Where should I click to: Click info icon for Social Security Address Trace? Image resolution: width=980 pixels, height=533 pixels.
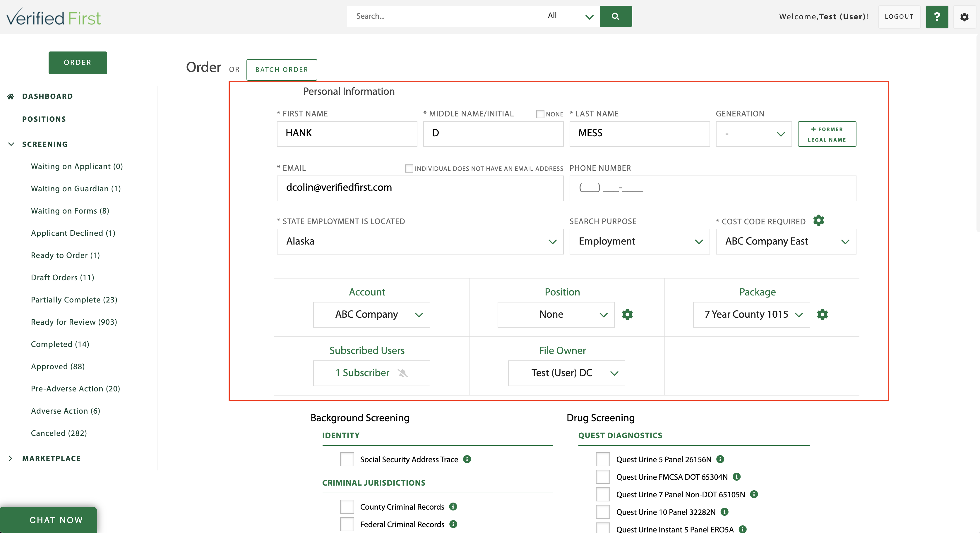click(x=467, y=459)
